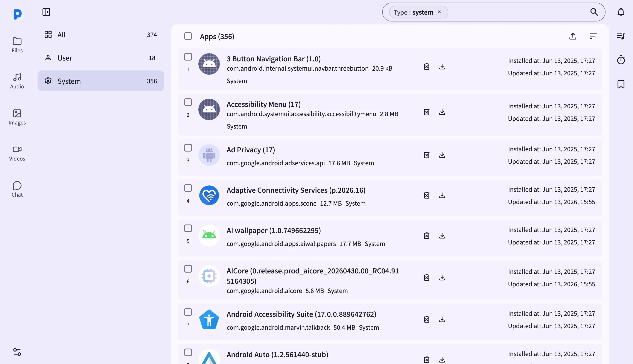Uninstall AICore app

click(x=426, y=278)
